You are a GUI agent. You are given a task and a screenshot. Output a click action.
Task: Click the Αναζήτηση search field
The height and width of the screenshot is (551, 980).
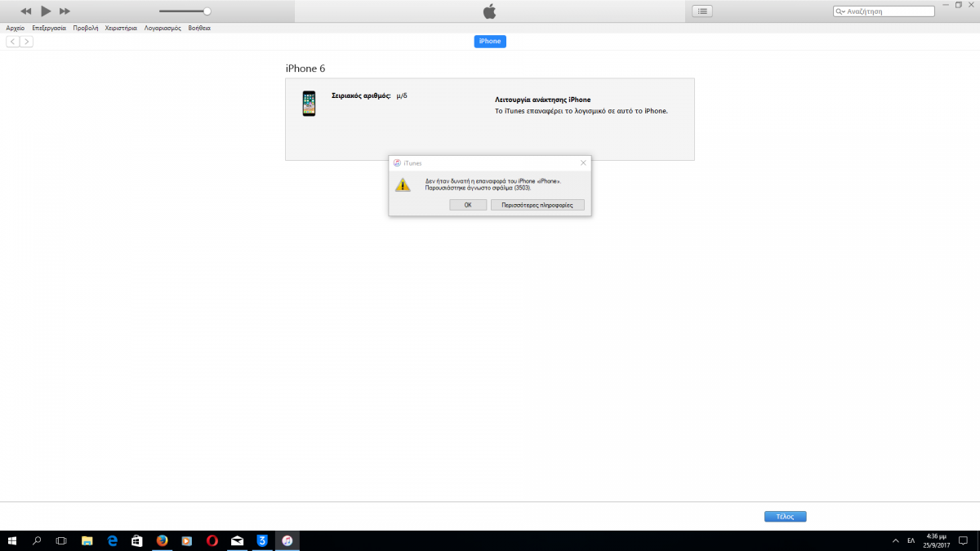tap(884, 11)
